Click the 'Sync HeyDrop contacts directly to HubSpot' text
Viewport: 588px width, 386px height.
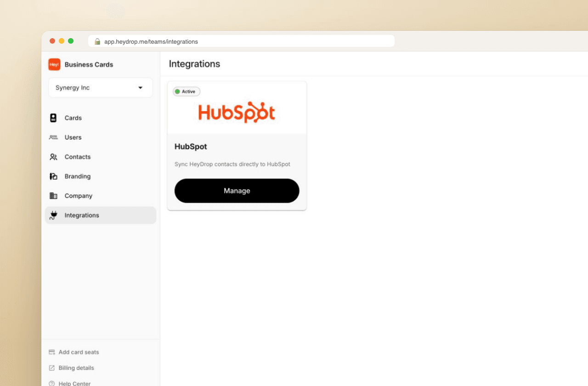point(232,164)
